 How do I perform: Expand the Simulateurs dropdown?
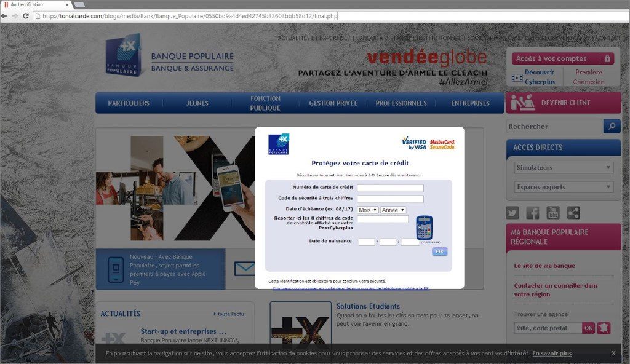(564, 167)
